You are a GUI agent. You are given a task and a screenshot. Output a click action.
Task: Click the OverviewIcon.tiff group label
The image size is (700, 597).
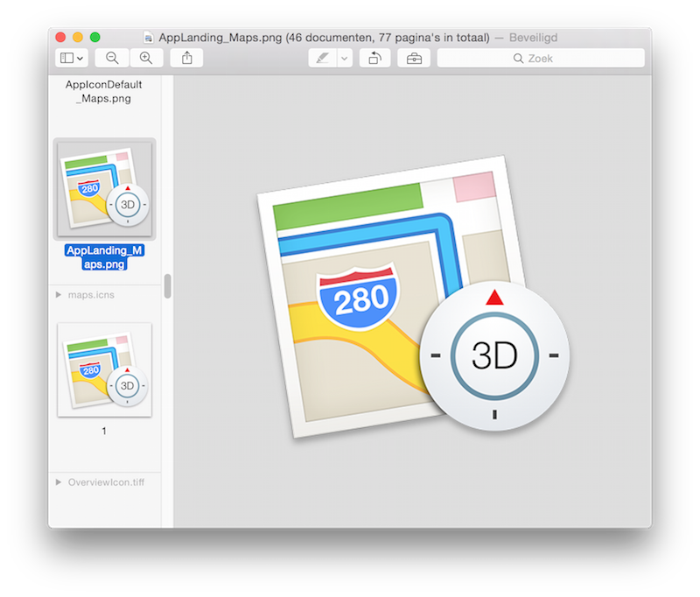click(106, 482)
